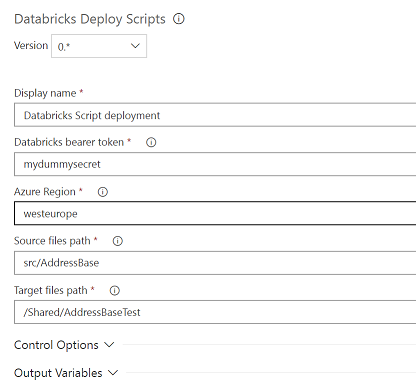Screen dimensions: 416x388
Task: Edit the Source files path field
Action: [x=215, y=263]
